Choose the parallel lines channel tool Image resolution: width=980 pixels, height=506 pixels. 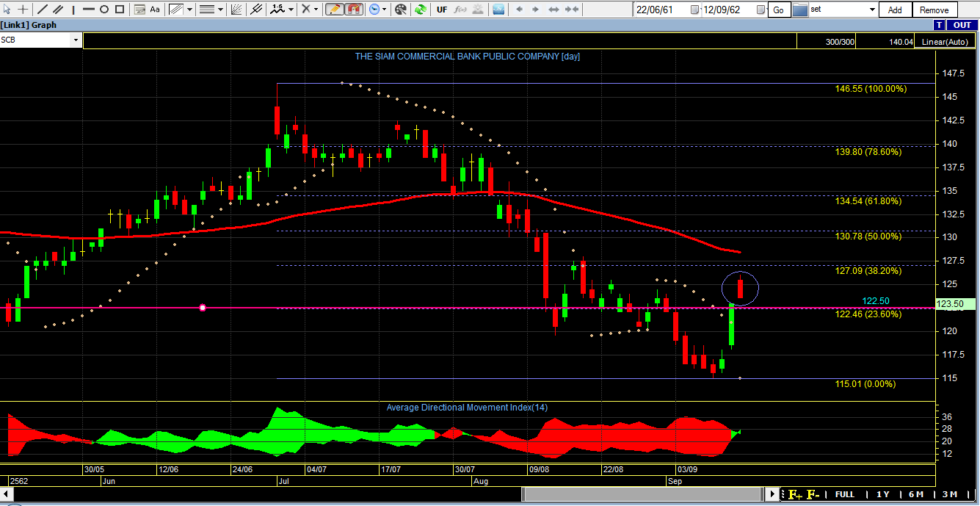[58, 10]
